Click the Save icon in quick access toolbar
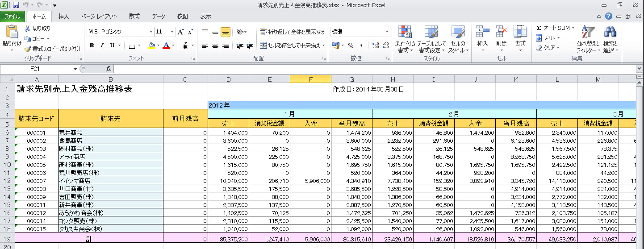This screenshot has height=249, width=644. pos(16,5)
